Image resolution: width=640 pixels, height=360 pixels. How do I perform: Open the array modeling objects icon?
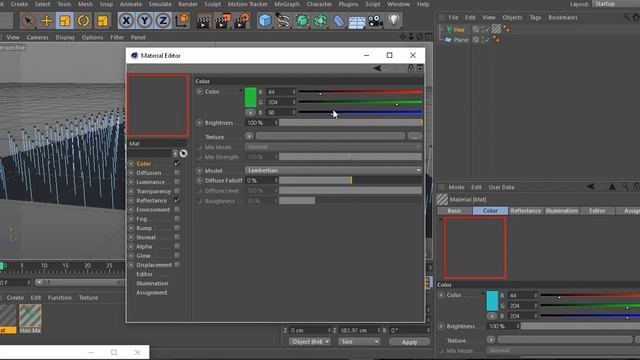click(x=320, y=20)
